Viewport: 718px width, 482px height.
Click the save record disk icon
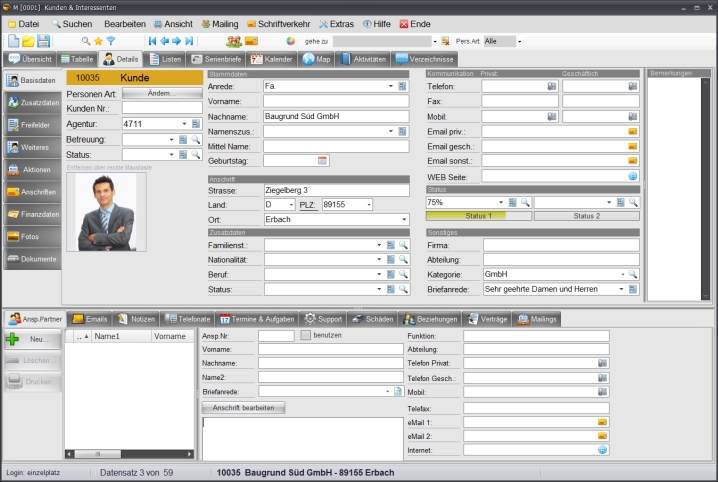click(x=44, y=41)
